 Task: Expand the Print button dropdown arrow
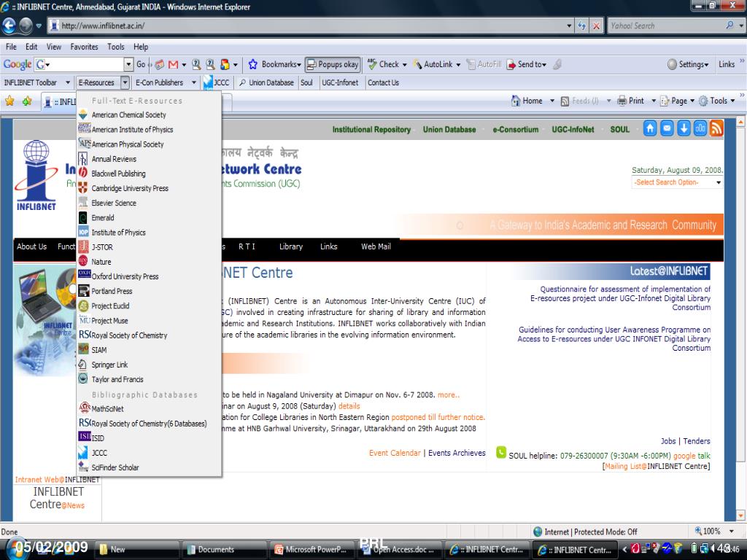pyautogui.click(x=654, y=101)
